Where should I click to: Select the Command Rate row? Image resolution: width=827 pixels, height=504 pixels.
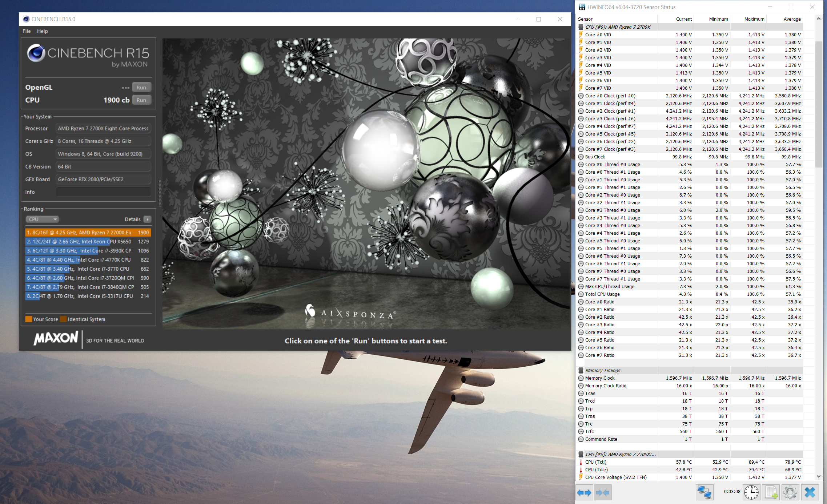pyautogui.click(x=690, y=439)
